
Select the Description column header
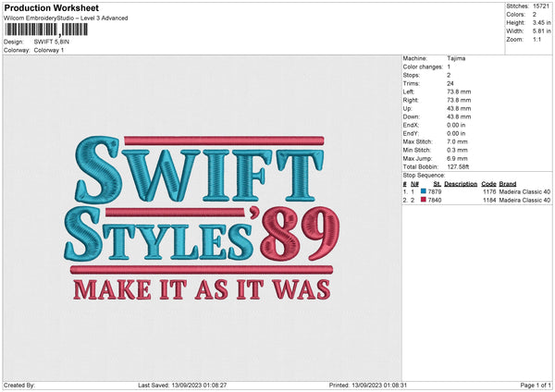[x=460, y=183]
